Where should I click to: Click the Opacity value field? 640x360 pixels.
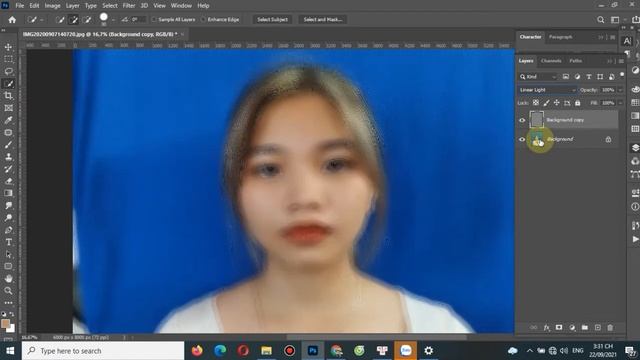click(x=608, y=90)
